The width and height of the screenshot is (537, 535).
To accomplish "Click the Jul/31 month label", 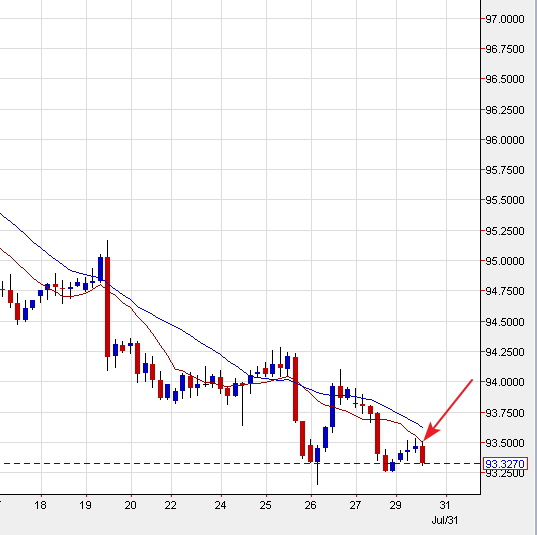I will [445, 520].
